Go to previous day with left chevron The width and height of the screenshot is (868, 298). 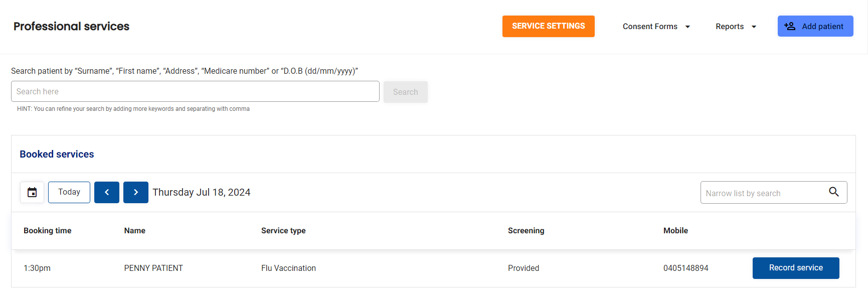(x=107, y=192)
